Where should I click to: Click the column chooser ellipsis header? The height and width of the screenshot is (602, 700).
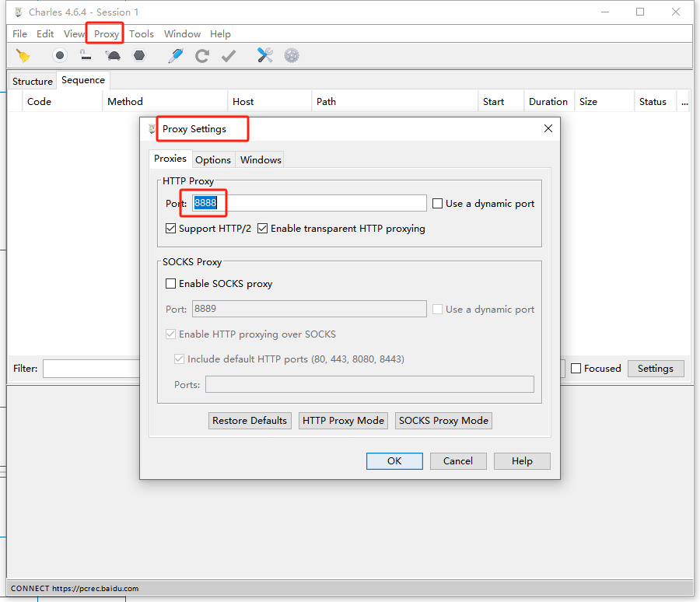[684, 103]
